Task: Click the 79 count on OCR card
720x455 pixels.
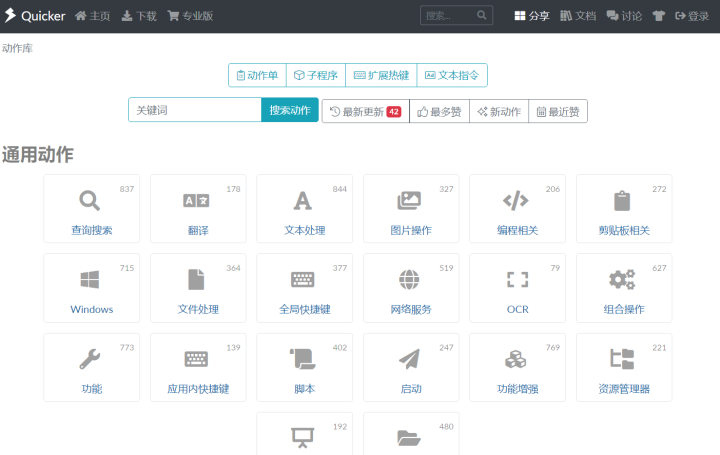Action: pyautogui.click(x=555, y=268)
